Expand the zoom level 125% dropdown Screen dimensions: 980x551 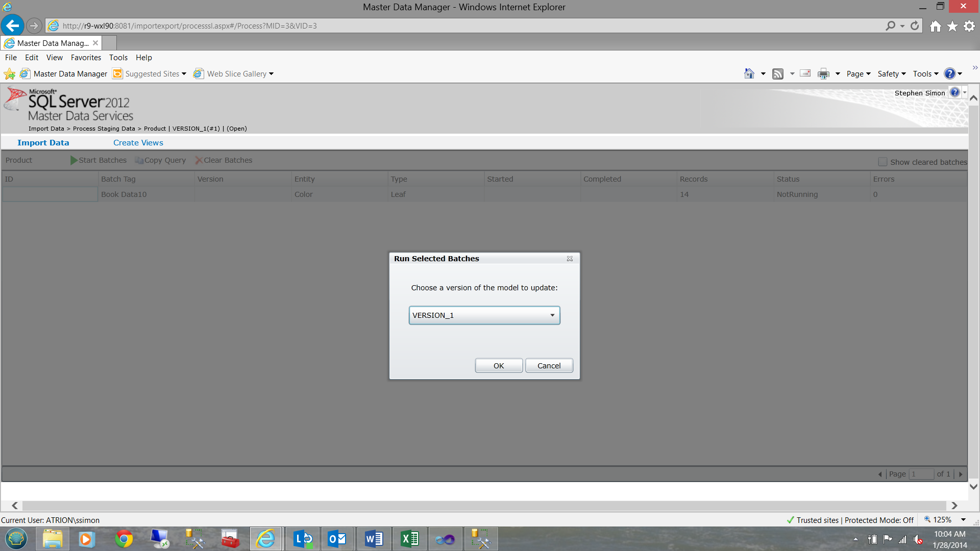[x=963, y=520]
